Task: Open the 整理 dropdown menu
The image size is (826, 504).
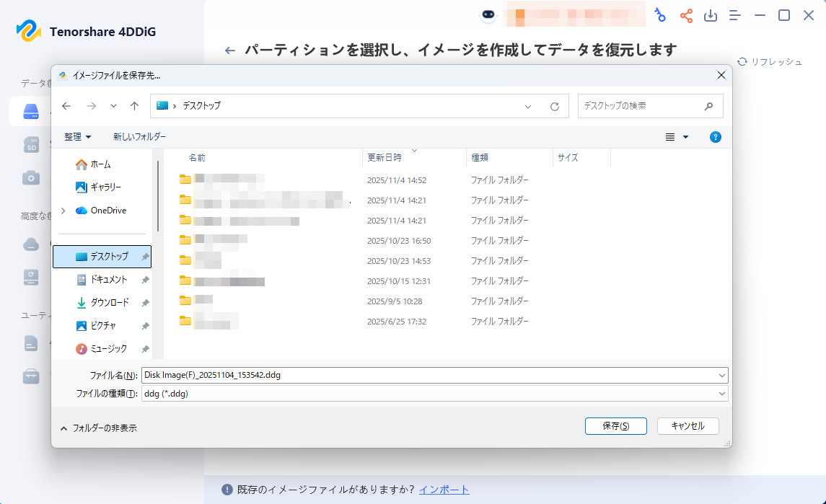Action: [76, 136]
